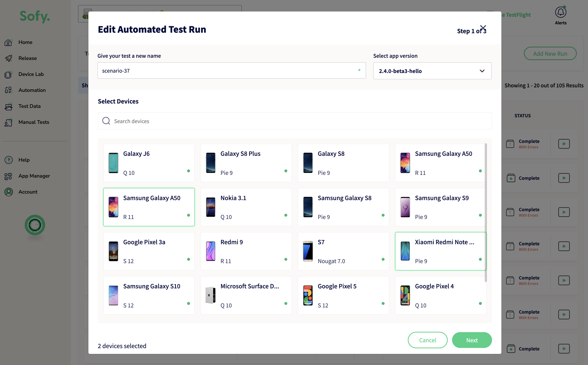Open Help in the sidebar
Image resolution: width=588 pixels, height=365 pixels.
point(24,160)
